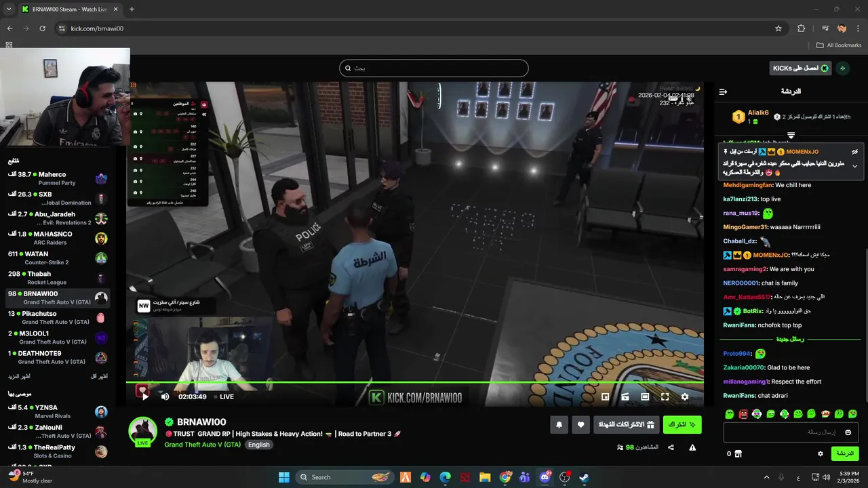Focus the Kick search box
Image resolution: width=868 pixels, height=488 pixels.
[434, 68]
